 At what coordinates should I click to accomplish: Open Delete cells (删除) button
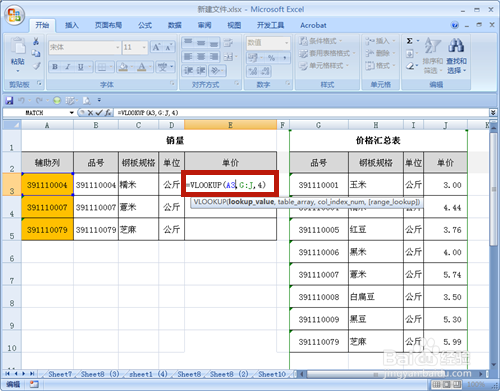pos(379,53)
